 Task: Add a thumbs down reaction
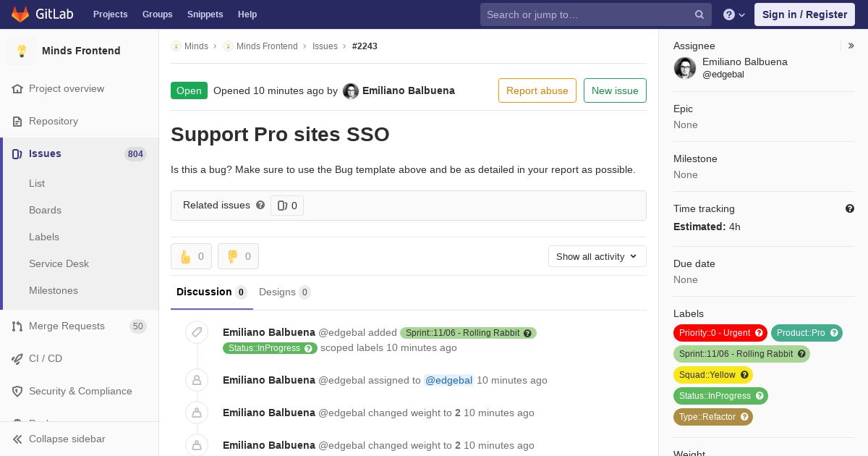tap(238, 256)
